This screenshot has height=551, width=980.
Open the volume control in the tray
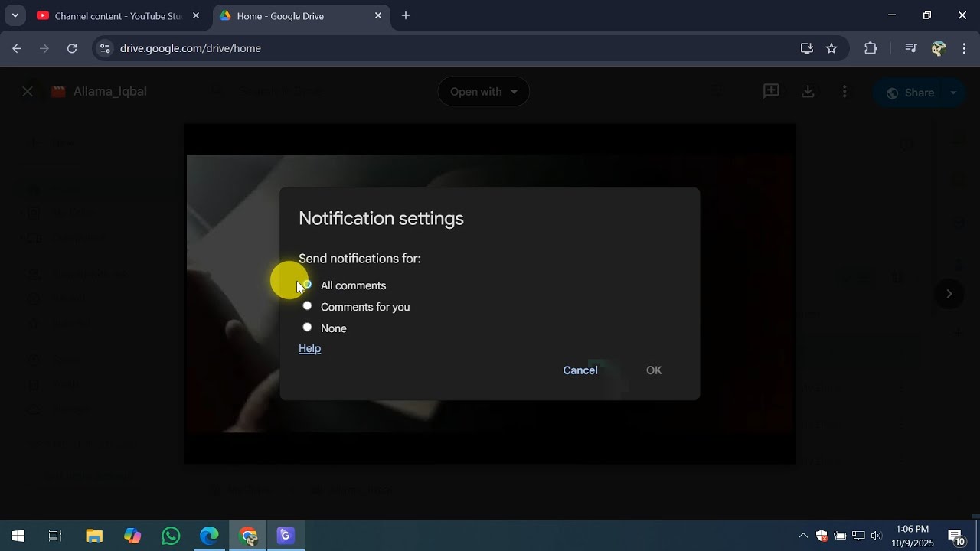(877, 536)
